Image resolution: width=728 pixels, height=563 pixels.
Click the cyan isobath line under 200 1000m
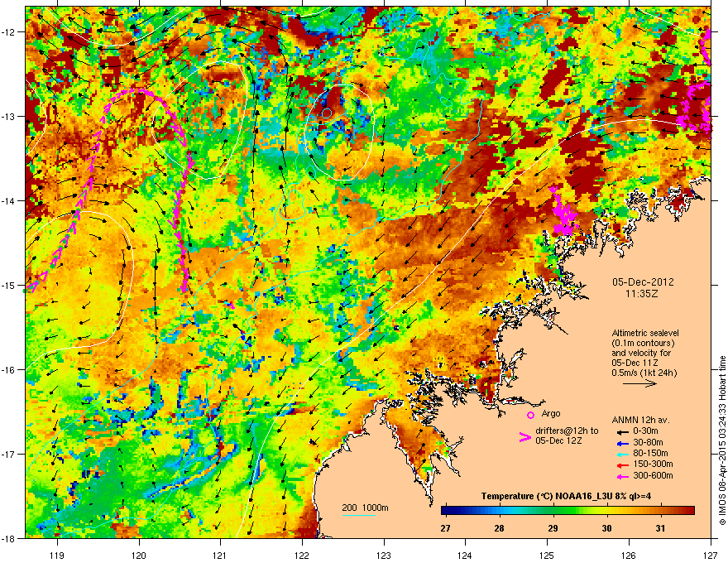pyautogui.click(x=358, y=515)
